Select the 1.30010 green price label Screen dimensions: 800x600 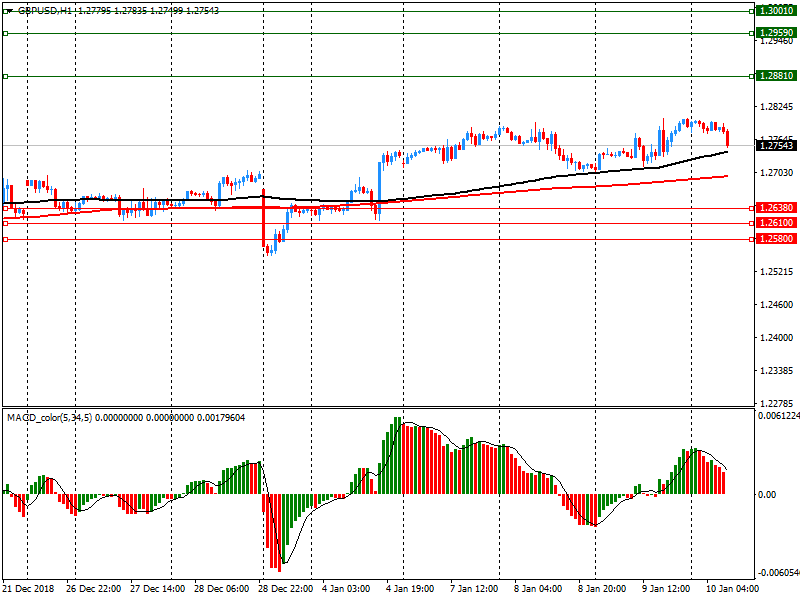tap(776, 10)
